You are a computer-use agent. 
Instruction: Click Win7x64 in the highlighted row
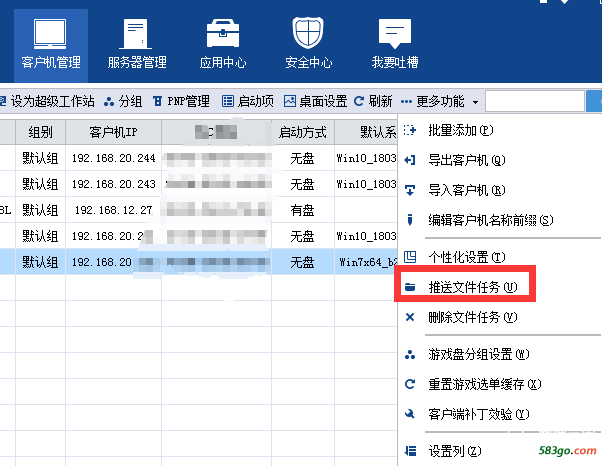tap(368, 262)
